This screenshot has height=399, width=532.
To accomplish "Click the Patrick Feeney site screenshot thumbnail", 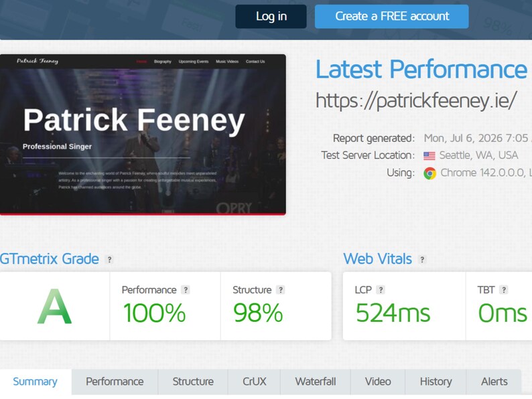I will pos(143,135).
